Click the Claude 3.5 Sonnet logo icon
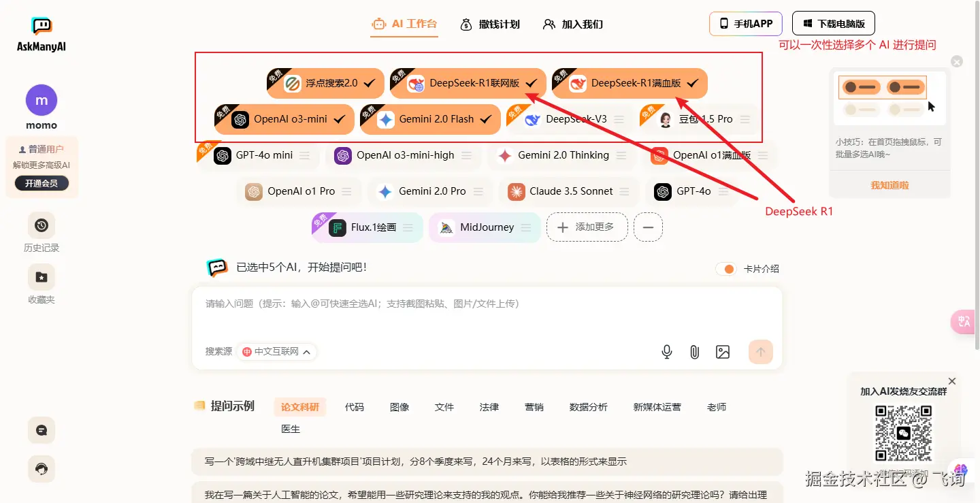980x503 pixels. coord(517,192)
